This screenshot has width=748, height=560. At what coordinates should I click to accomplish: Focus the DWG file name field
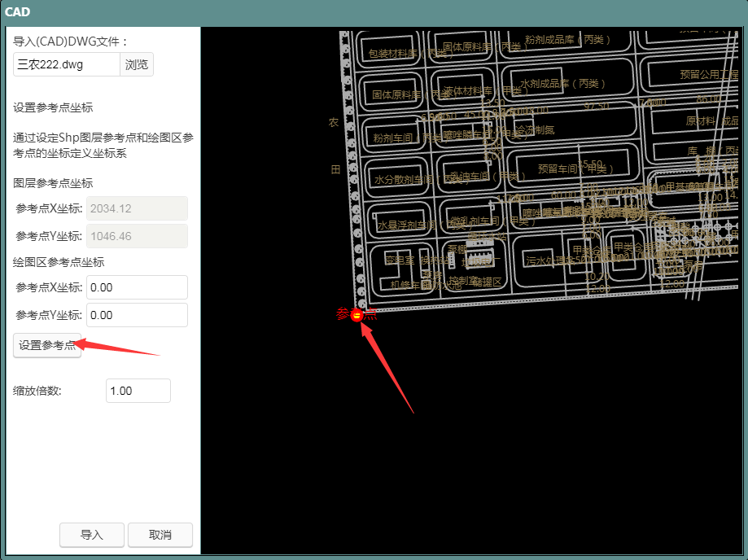point(67,64)
